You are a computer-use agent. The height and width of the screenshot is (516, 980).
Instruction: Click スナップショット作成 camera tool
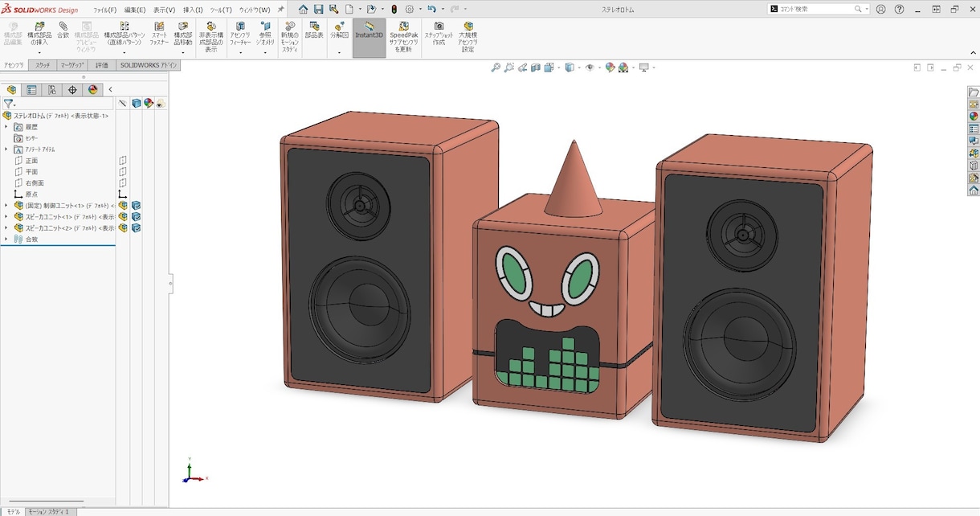[439, 32]
